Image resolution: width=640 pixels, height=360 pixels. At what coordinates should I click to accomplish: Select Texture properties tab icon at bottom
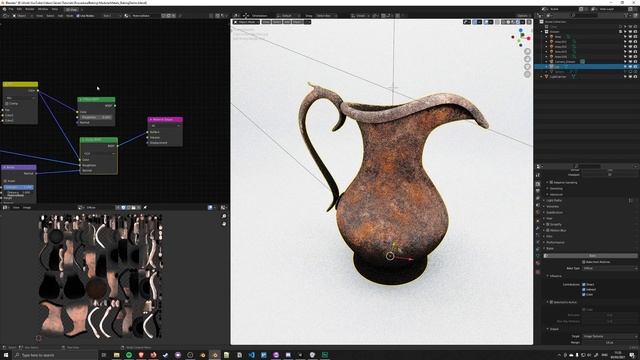538,271
